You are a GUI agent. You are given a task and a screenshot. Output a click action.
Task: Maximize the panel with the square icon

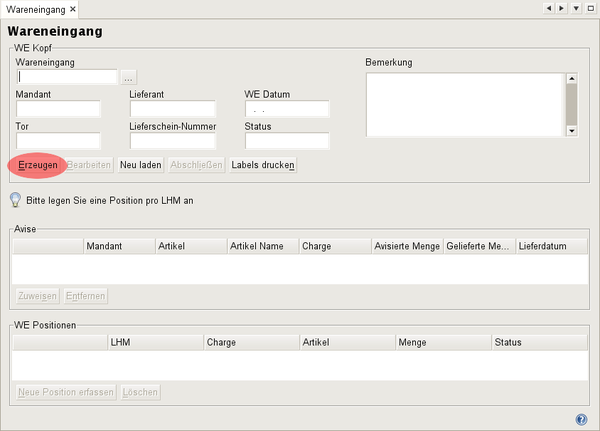coord(590,8)
